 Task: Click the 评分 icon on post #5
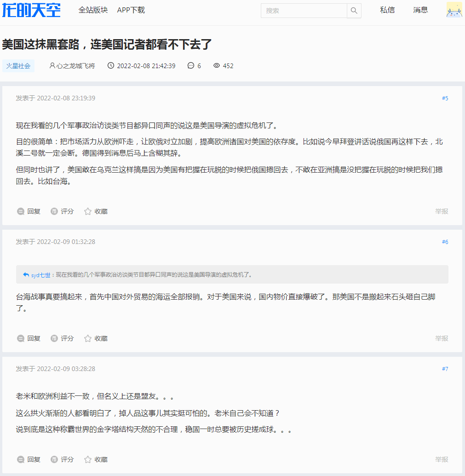[x=54, y=211]
